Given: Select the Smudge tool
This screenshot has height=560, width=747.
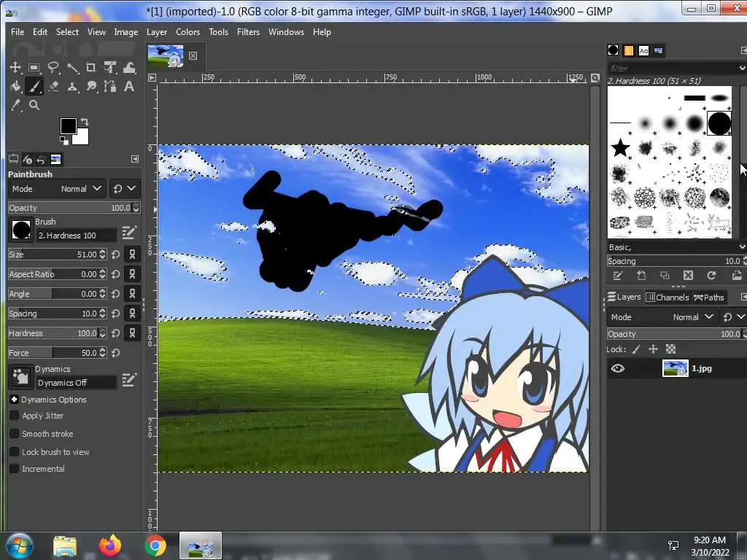Looking at the screenshot, I should 91,87.
